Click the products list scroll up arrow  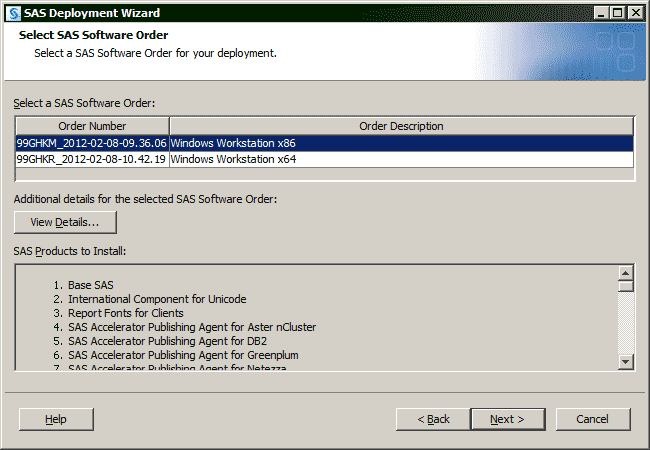(626, 273)
